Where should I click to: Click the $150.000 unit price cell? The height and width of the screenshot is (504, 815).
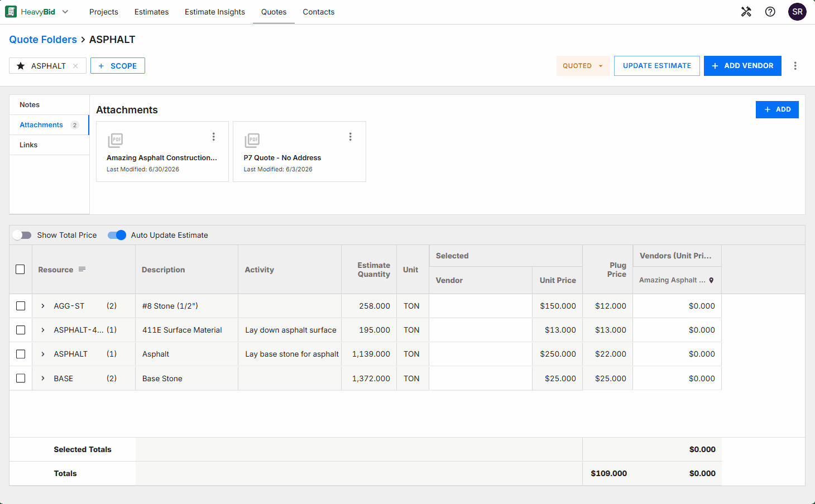pos(558,306)
